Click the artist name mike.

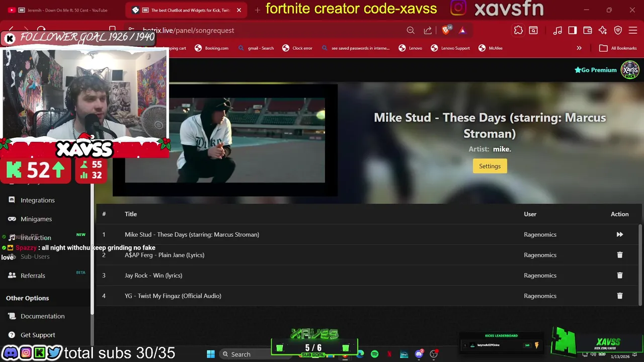[x=502, y=149]
